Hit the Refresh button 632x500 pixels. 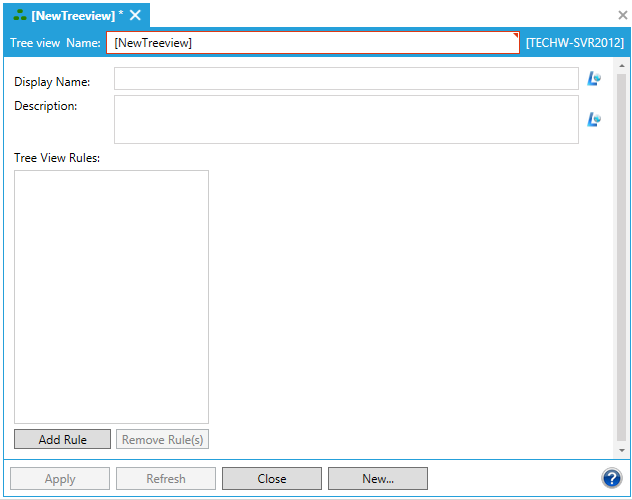[166, 479]
